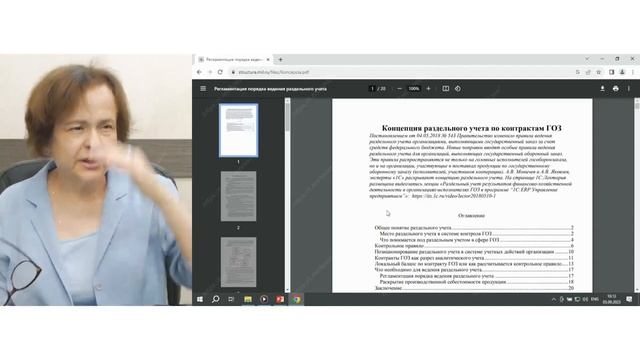Open the PDF viewer more actions menu
The width and height of the screenshot is (640, 360).
pyautogui.click(x=629, y=89)
